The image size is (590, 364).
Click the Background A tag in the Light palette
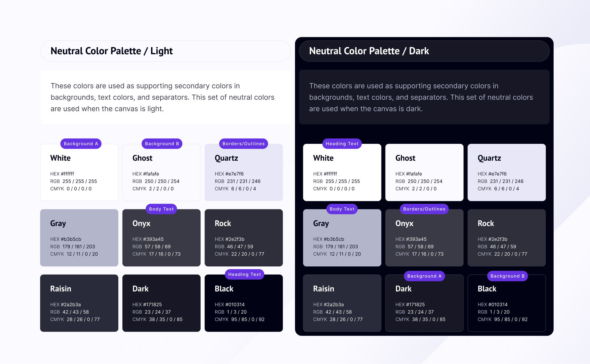click(x=81, y=144)
